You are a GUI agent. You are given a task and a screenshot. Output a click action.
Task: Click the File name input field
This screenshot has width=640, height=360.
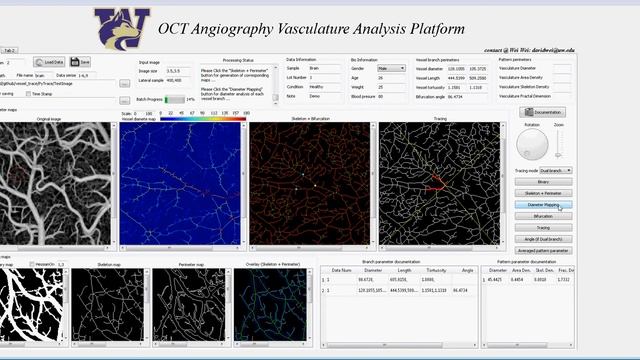coord(43,76)
